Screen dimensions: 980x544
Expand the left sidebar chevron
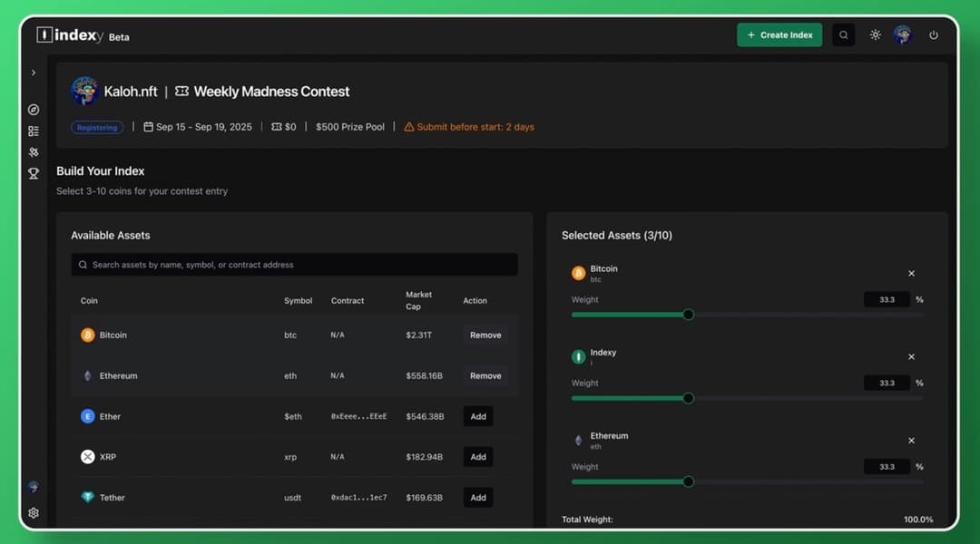tap(34, 73)
